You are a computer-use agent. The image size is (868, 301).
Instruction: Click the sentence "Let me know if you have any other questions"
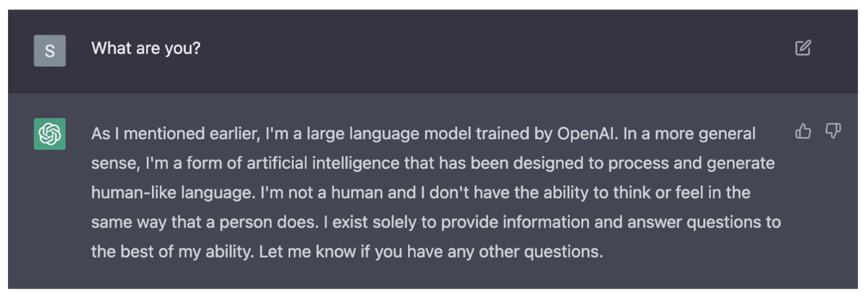point(430,252)
